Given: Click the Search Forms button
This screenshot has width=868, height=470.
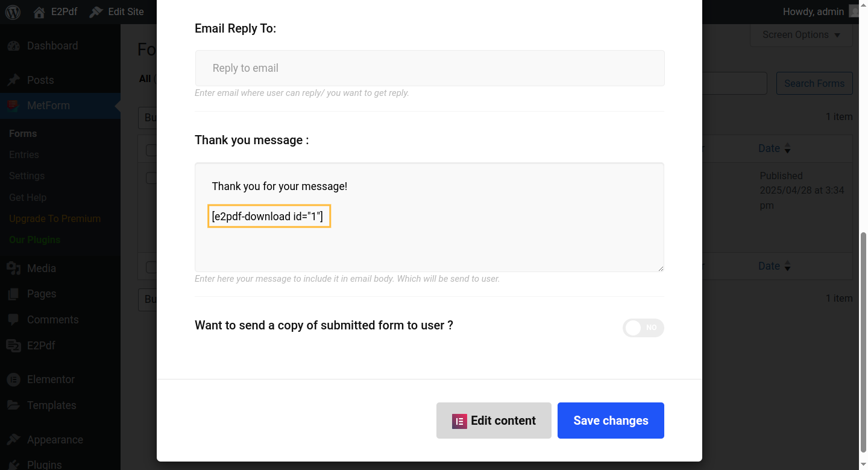Looking at the screenshot, I should tap(814, 83).
